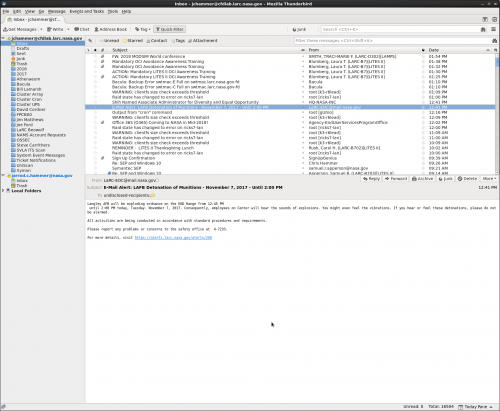Reply to the open message
500x411 pixels.
371,179
